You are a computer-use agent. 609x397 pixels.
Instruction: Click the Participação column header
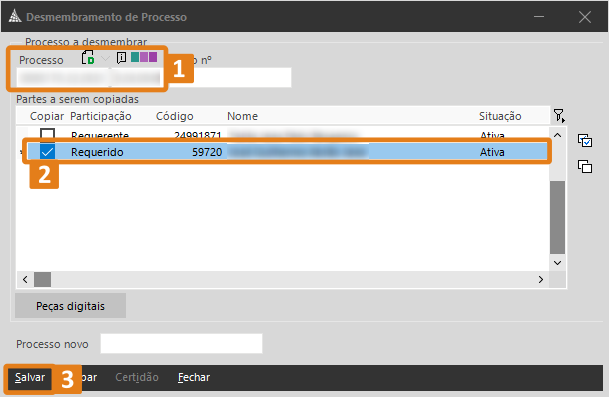(x=101, y=116)
